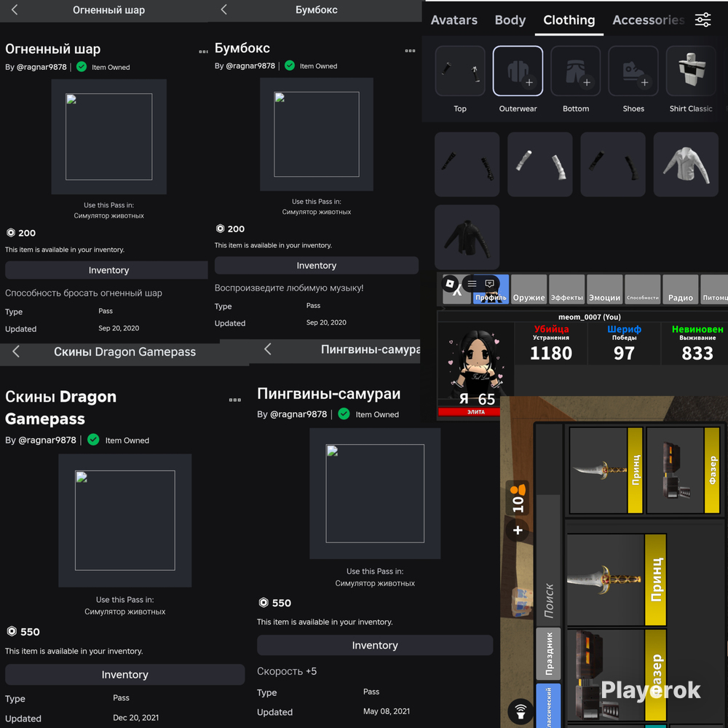Open Симулятор животных link under Бумбокс image
This screenshot has width=728, height=728.
[x=316, y=212]
